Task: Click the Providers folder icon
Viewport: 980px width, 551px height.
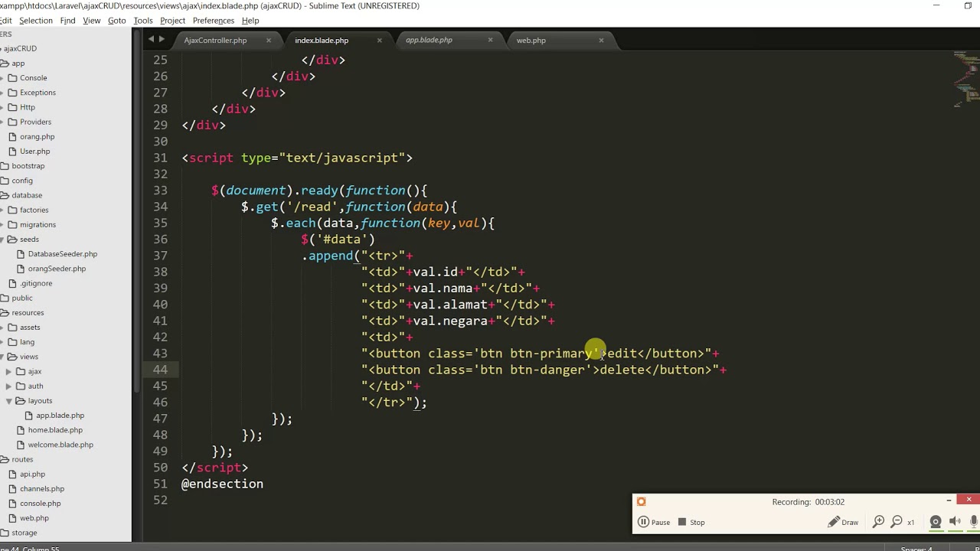Action: click(x=13, y=122)
